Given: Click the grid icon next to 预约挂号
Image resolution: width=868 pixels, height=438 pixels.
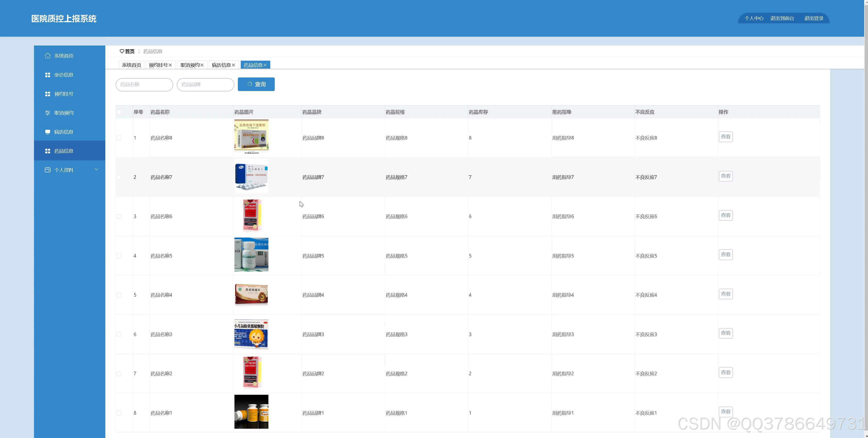Looking at the screenshot, I should point(48,94).
